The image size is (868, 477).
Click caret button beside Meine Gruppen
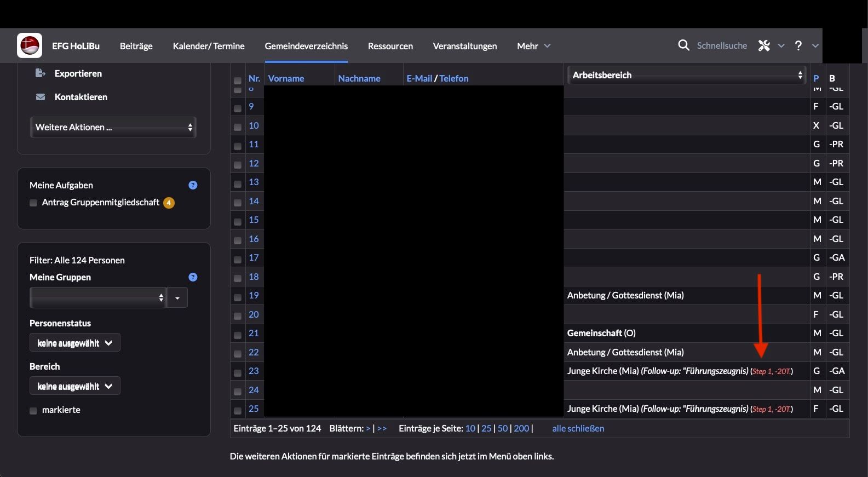(x=177, y=298)
